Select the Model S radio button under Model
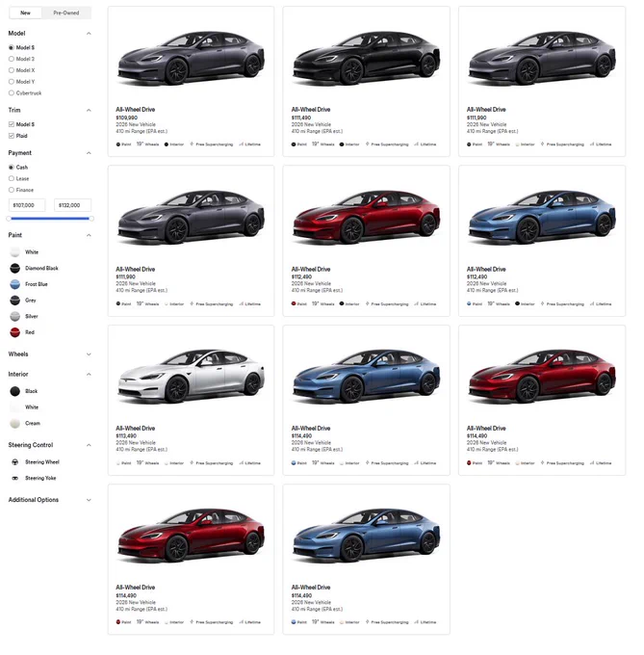The image size is (644, 655). (12, 47)
